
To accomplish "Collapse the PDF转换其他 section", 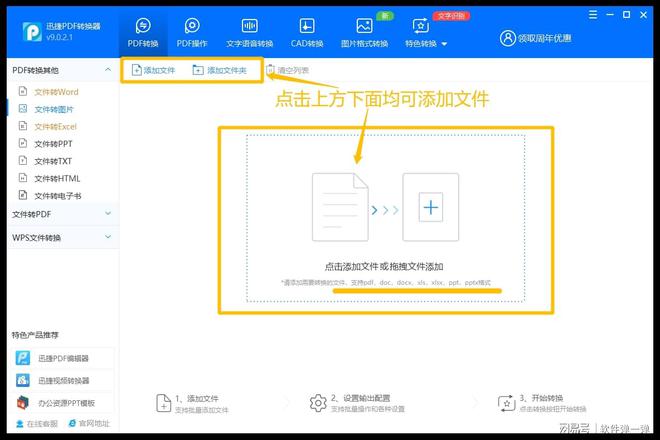I will pos(108,69).
